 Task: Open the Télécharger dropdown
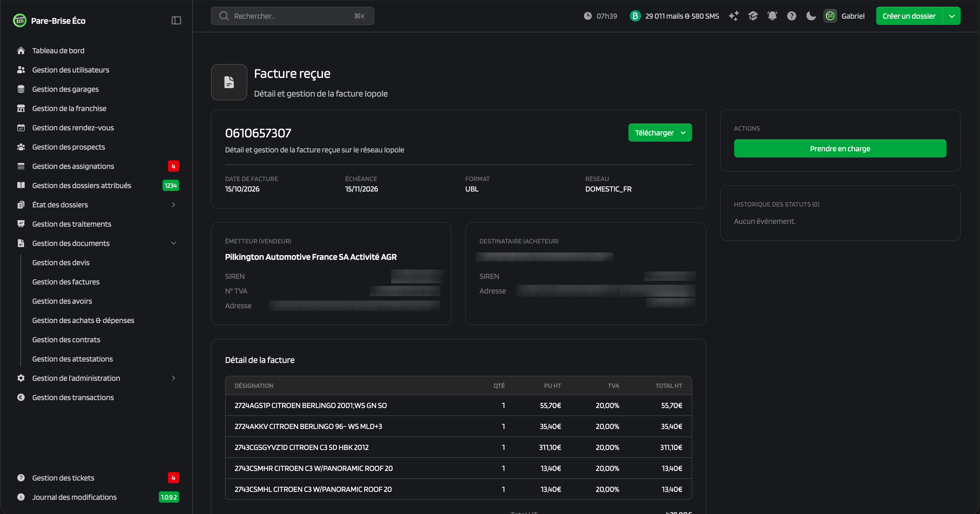660,133
